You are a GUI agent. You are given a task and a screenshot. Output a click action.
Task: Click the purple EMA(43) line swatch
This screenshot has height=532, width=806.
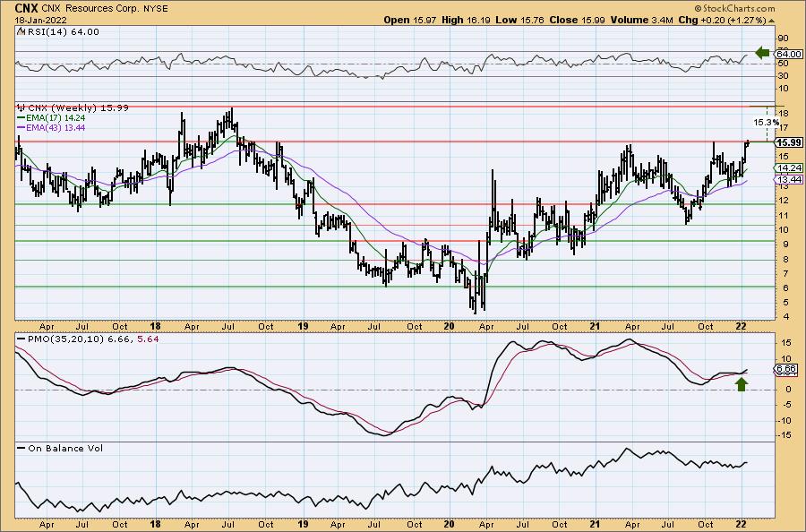(x=21, y=127)
